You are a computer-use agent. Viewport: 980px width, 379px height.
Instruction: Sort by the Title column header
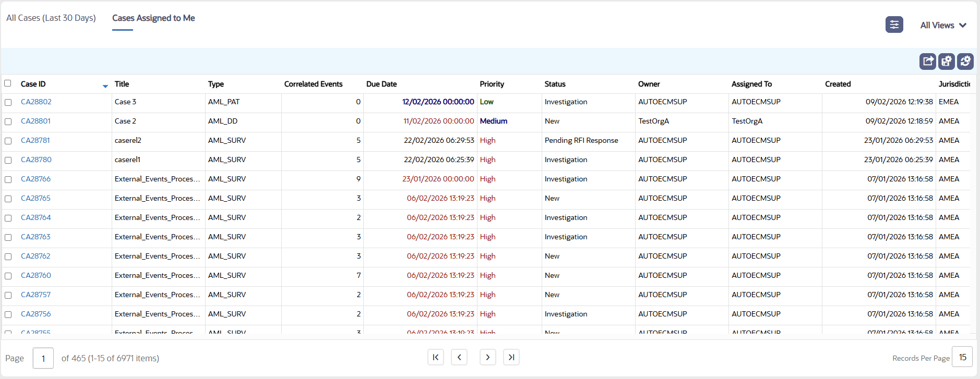[x=122, y=84]
